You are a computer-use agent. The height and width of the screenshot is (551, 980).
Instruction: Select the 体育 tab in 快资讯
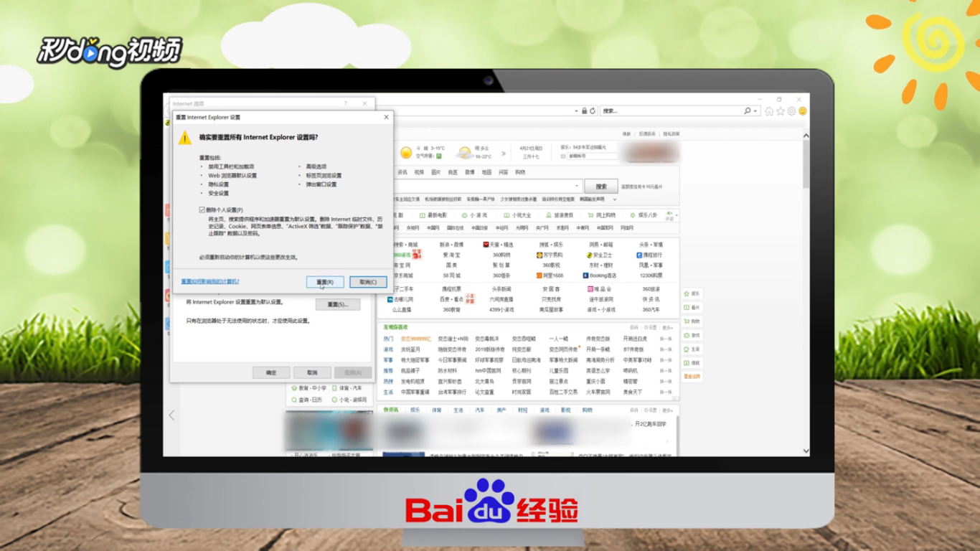pos(436,410)
